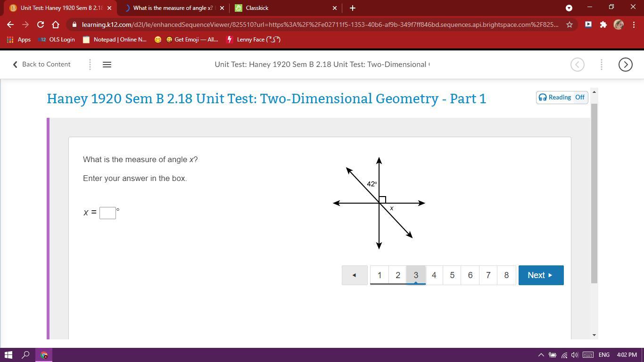This screenshot has height=362, width=644.
Task: Select question 3 in the pager
Action: point(416,275)
